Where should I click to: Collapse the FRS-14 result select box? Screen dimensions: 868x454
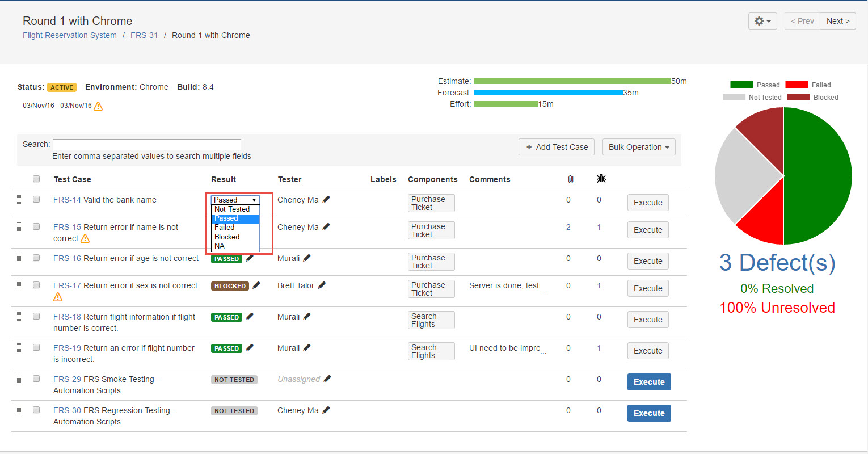tap(235, 200)
